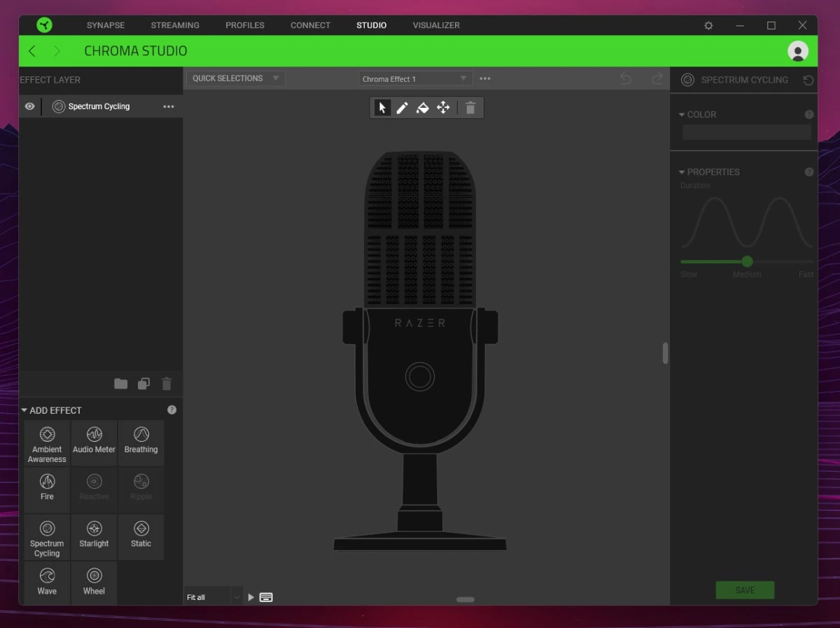Add the Audio Meter effect

94,440
